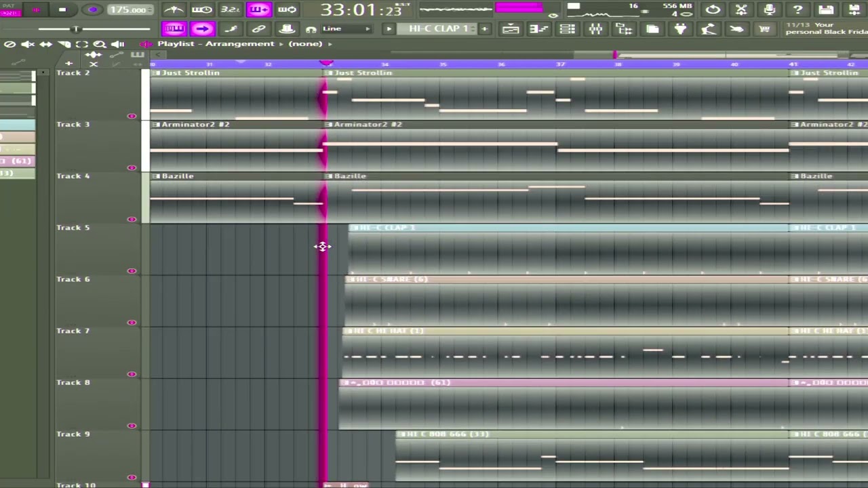Mute Track 8 with its pink dot
This screenshot has height=488, width=868.
tap(132, 426)
